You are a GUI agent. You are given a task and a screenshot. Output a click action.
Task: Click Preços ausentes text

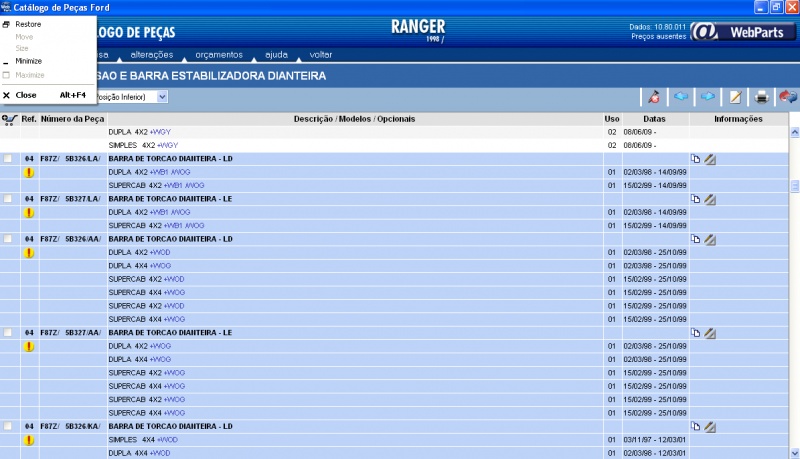coord(659,37)
